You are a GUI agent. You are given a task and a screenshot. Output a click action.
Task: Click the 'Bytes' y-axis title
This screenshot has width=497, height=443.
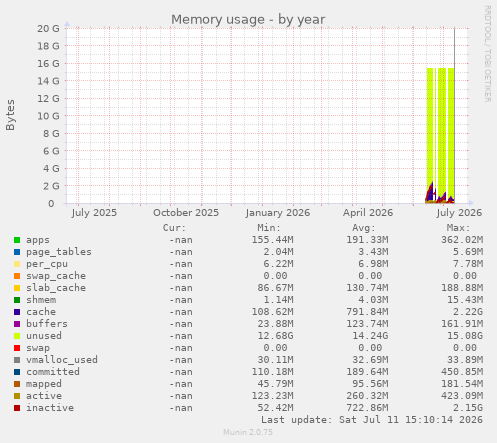11,115
